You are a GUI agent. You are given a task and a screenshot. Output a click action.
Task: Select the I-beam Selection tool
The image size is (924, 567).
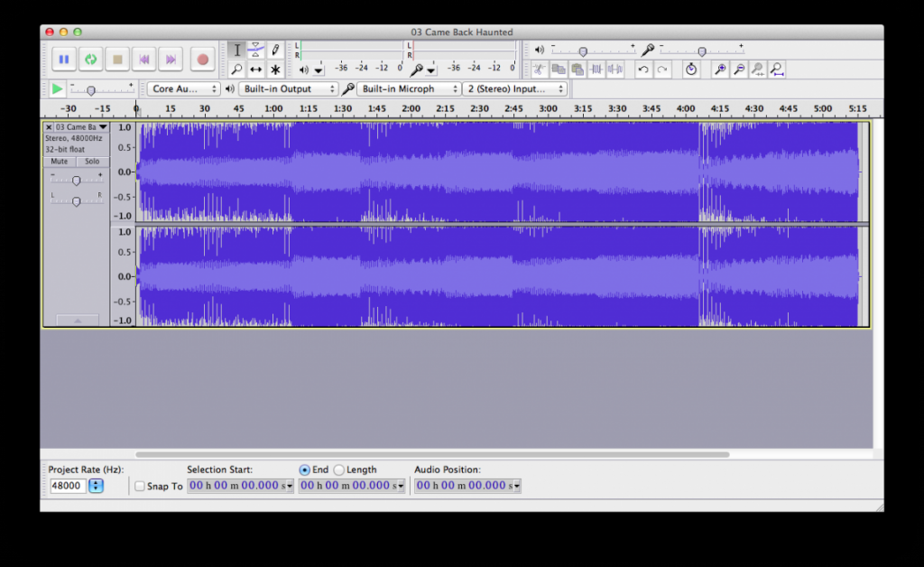(x=237, y=50)
